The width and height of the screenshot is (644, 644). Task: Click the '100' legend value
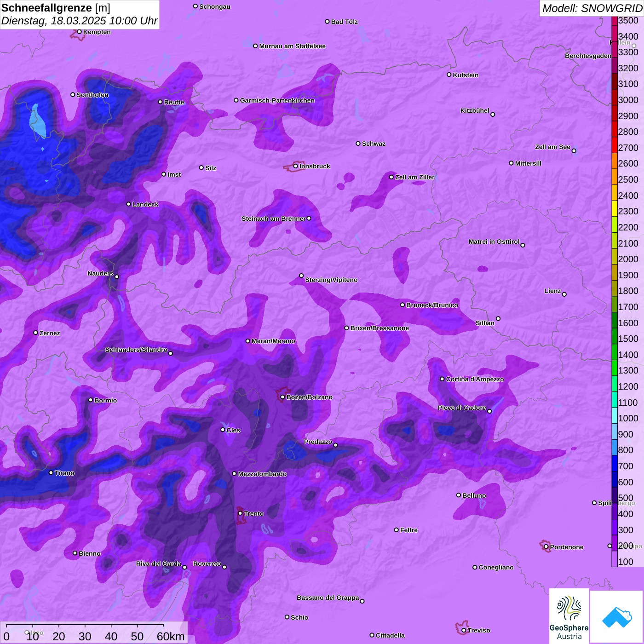point(626,562)
